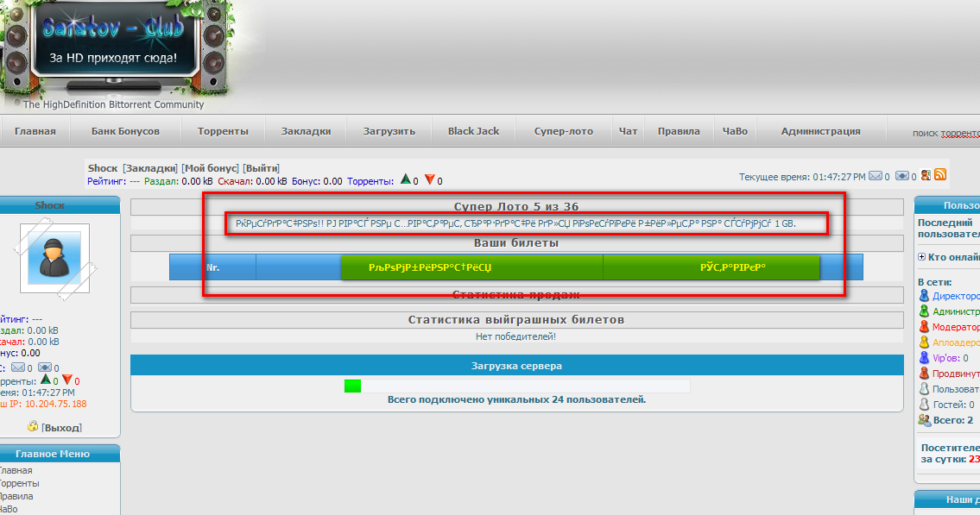The width and height of the screenshot is (980, 515).
Task: Open ЧаВо in the Главное Меню sidebar
Action: click(9, 509)
